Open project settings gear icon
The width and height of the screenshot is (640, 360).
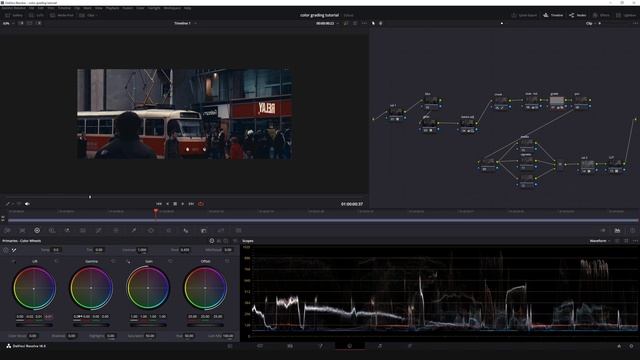coord(631,346)
